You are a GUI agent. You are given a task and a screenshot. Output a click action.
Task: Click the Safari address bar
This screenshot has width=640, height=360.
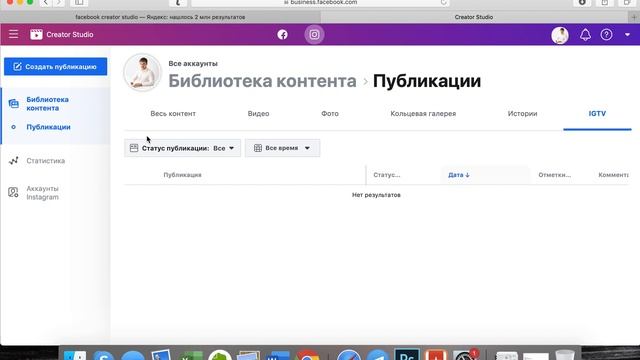coord(320,2)
